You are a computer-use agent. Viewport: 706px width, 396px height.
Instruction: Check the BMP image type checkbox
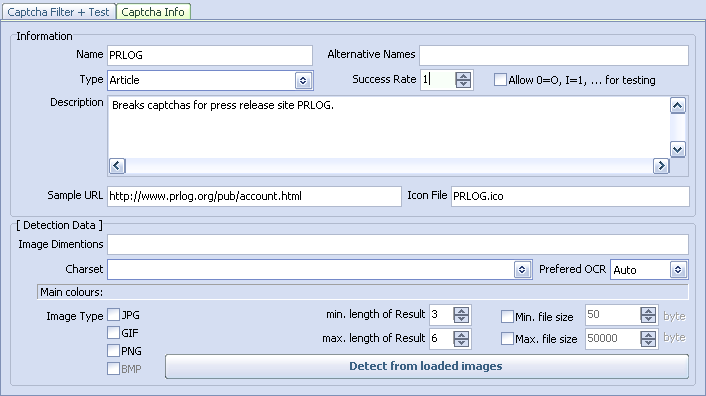pyautogui.click(x=113, y=369)
